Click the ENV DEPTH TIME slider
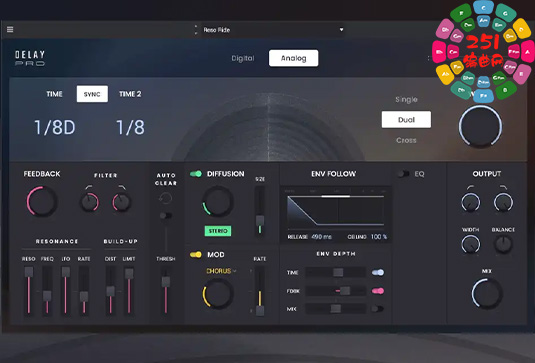This screenshot has width=535, height=363. pyautogui.click(x=335, y=272)
